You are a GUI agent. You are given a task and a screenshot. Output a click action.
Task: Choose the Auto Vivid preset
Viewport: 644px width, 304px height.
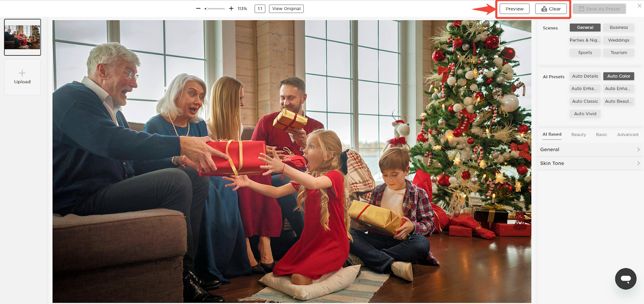click(585, 114)
